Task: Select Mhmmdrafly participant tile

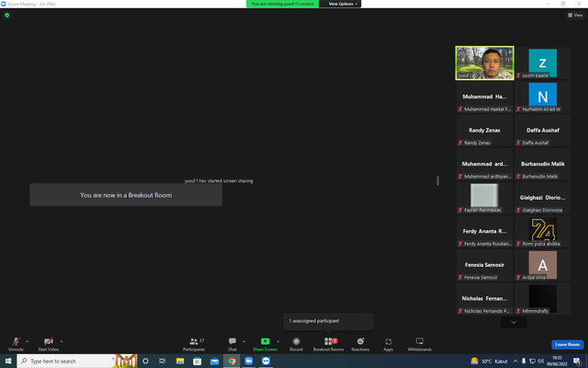Action: coord(543,298)
